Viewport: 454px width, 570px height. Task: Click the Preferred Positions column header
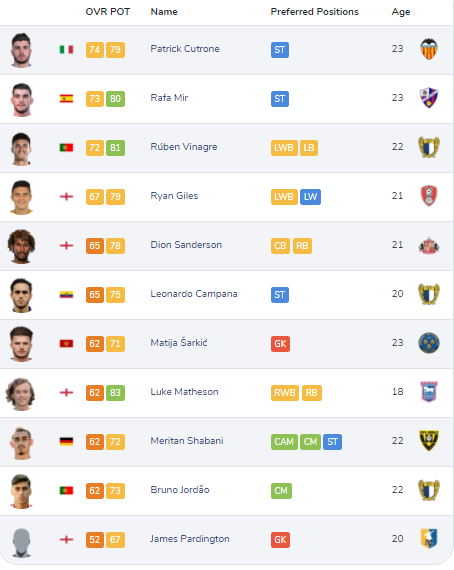[x=314, y=12]
